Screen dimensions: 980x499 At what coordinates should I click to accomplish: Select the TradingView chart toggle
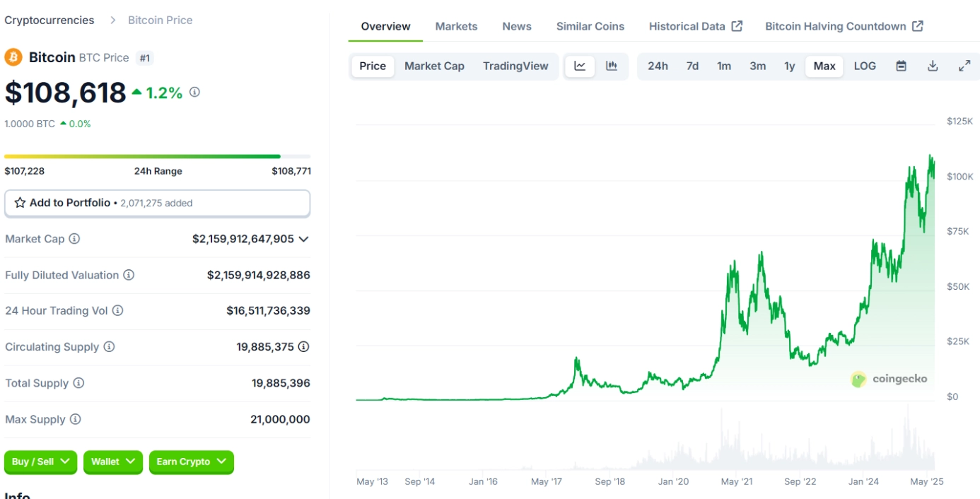(x=515, y=66)
